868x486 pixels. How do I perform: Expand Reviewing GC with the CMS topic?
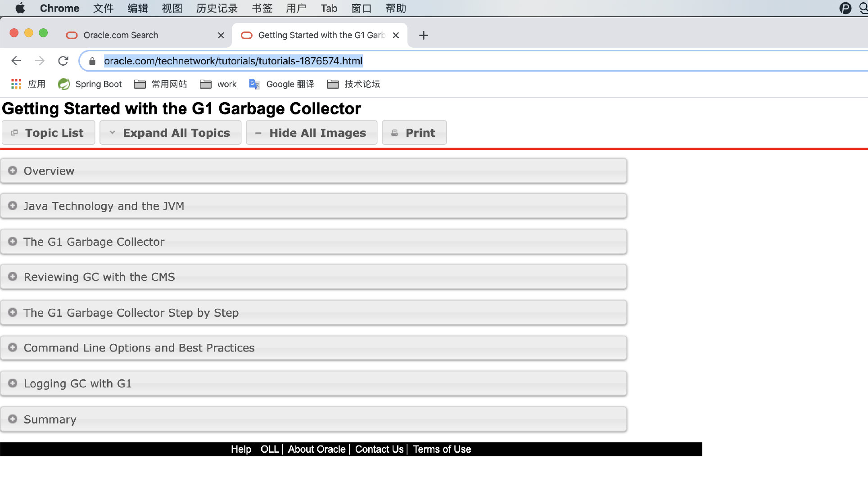(313, 277)
